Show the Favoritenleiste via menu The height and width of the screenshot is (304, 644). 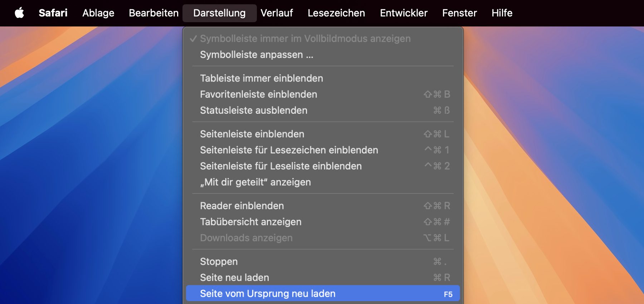pos(258,94)
